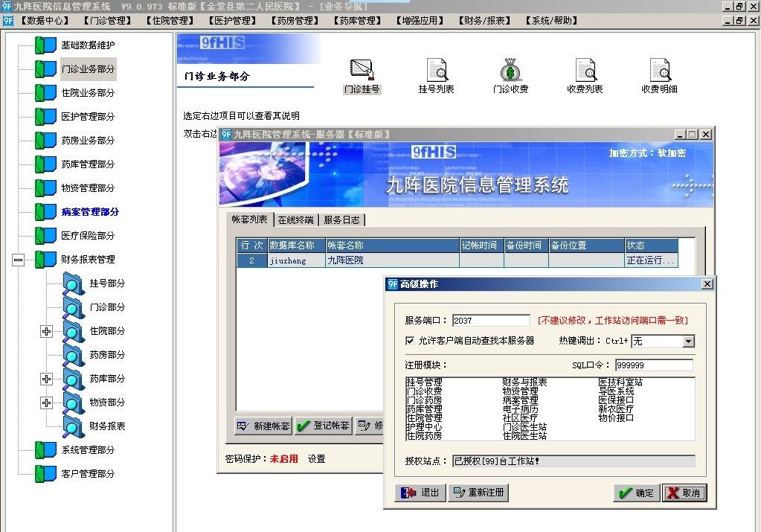The image size is (761, 532).
Task: Open the 收费列表 icon
Action: tap(585, 70)
